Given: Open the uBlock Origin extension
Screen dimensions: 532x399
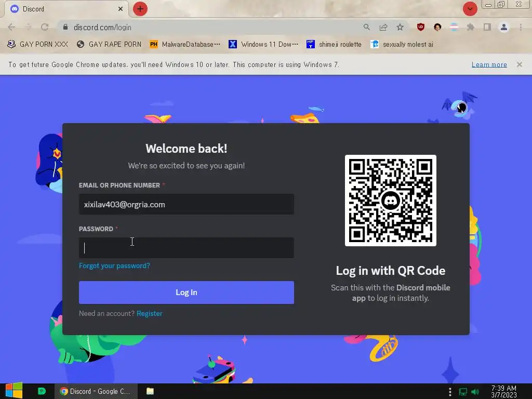Looking at the screenshot, I should [x=421, y=27].
